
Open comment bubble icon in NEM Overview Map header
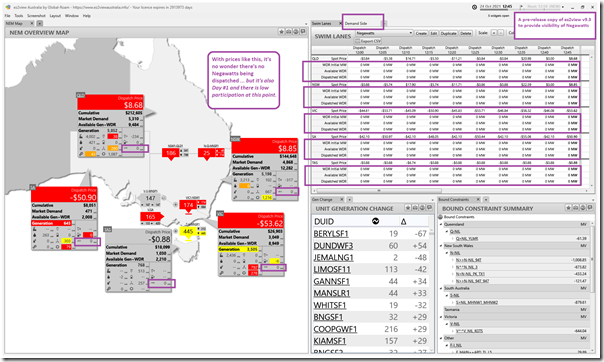coord(303,32)
